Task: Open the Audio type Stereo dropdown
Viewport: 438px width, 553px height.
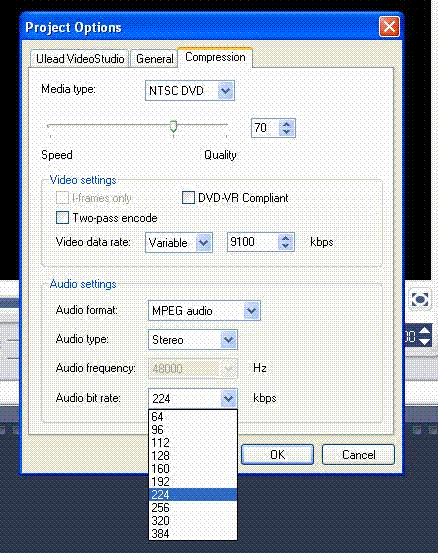Action: click(229, 340)
